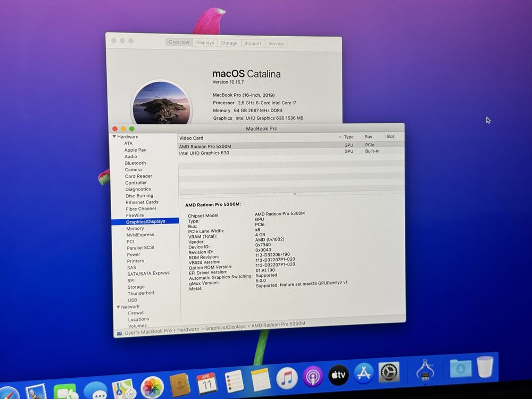Open the Downloads folder in the Dock

(460, 368)
